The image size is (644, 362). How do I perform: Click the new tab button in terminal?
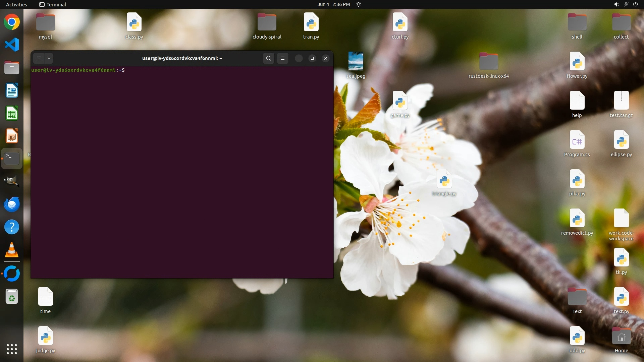(x=39, y=58)
